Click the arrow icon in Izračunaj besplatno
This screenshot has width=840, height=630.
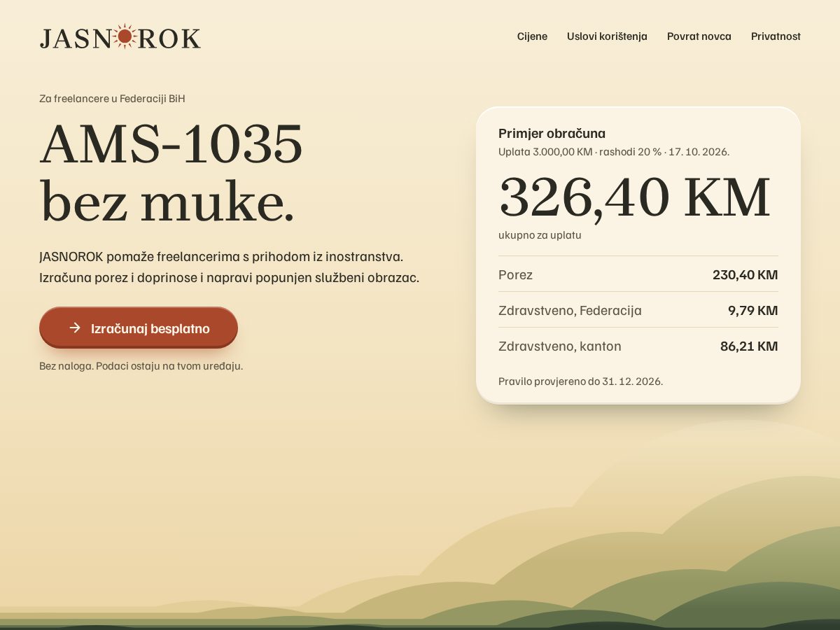(x=75, y=328)
